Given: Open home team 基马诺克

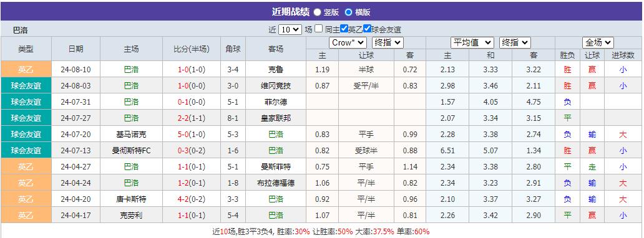Looking at the screenshot, I should click(131, 134).
